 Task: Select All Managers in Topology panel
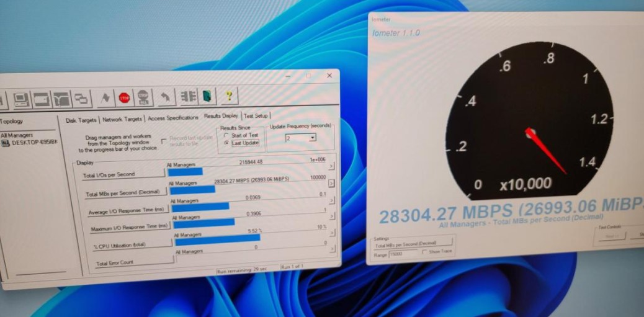17,135
